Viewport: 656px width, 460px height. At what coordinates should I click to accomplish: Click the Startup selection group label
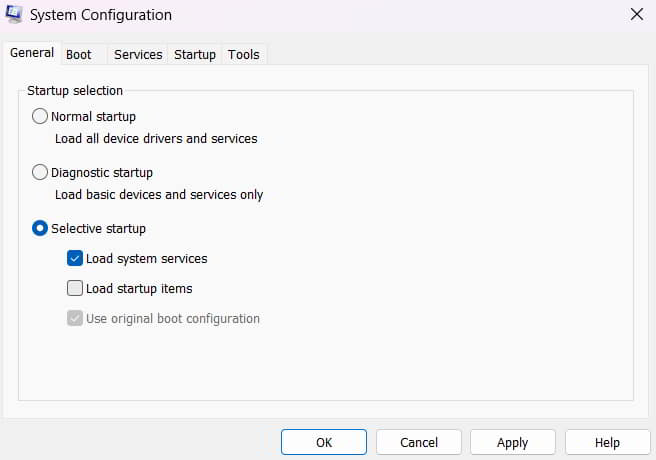(75, 90)
